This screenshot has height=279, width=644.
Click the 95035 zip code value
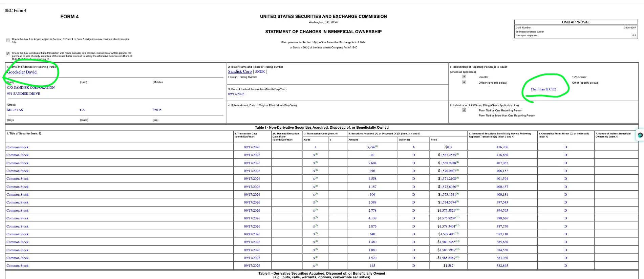157,110
